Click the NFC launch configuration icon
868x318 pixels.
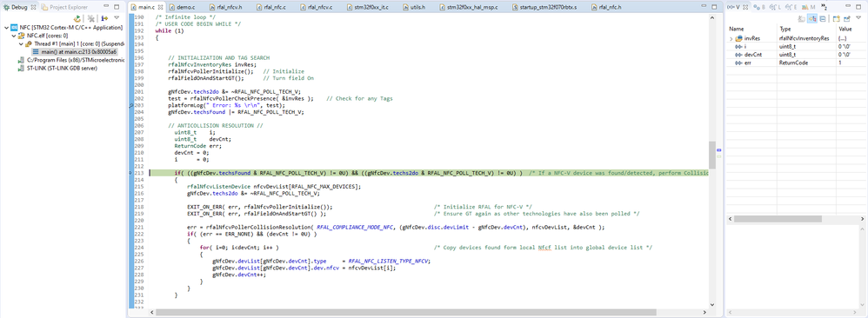(15, 28)
